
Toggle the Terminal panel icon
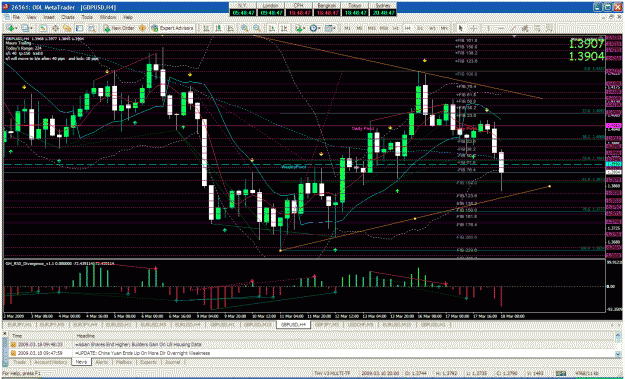(79, 28)
